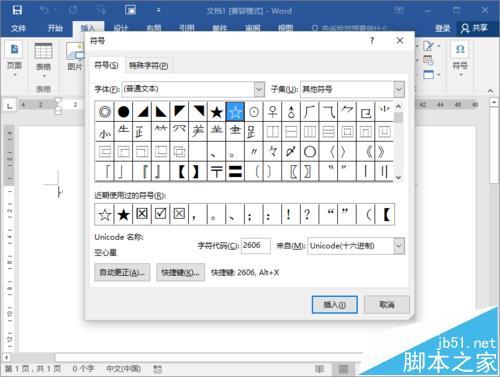
Task: Select the double circle ◎ symbol
Action: (105, 112)
